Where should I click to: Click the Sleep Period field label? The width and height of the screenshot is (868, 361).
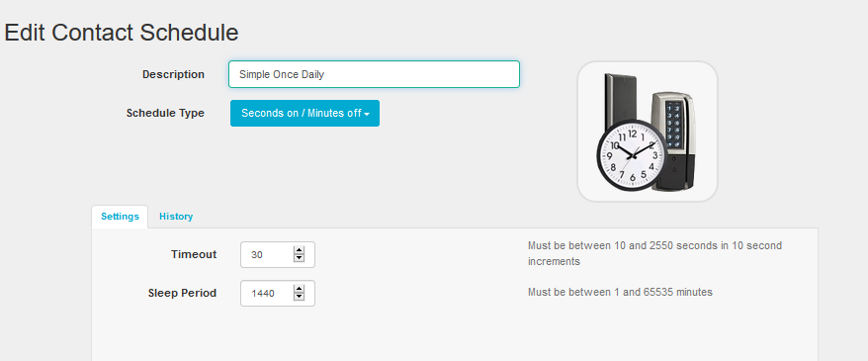[x=182, y=293]
